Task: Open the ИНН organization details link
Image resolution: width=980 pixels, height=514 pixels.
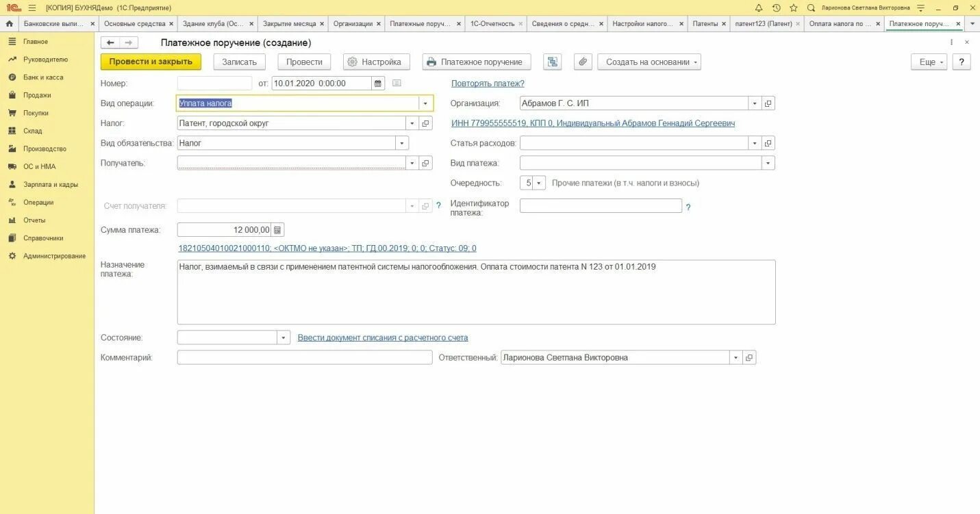Action: (593, 123)
